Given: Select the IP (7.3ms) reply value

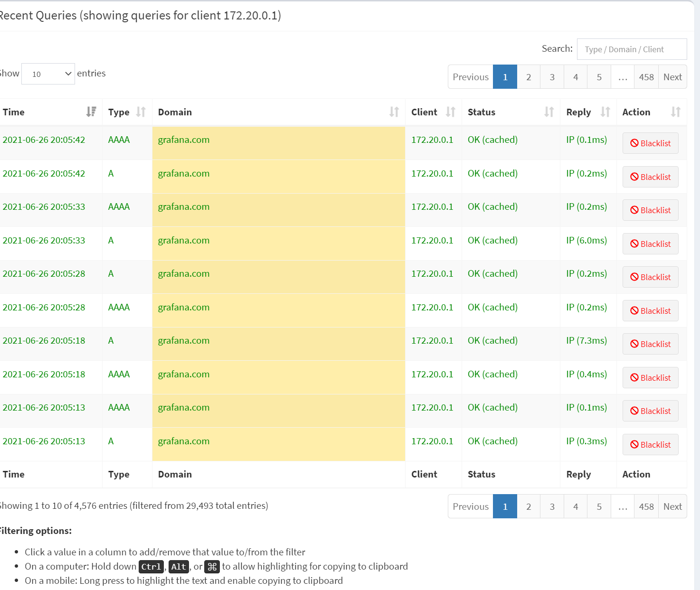Looking at the screenshot, I should tap(586, 340).
